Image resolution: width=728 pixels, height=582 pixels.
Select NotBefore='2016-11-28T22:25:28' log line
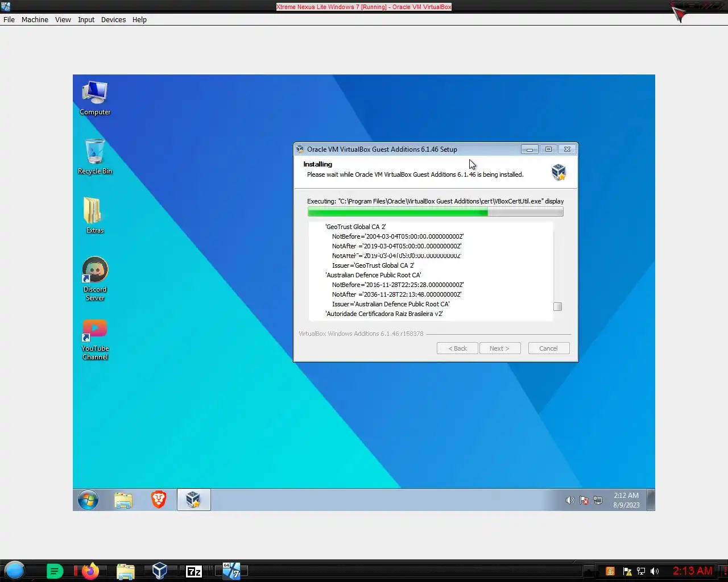[x=398, y=285]
